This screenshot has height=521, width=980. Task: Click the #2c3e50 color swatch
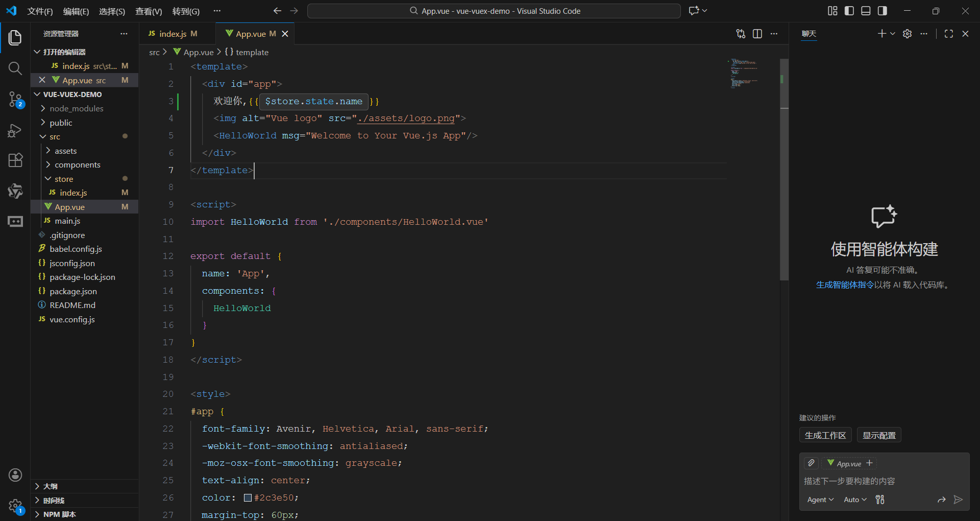(x=248, y=498)
